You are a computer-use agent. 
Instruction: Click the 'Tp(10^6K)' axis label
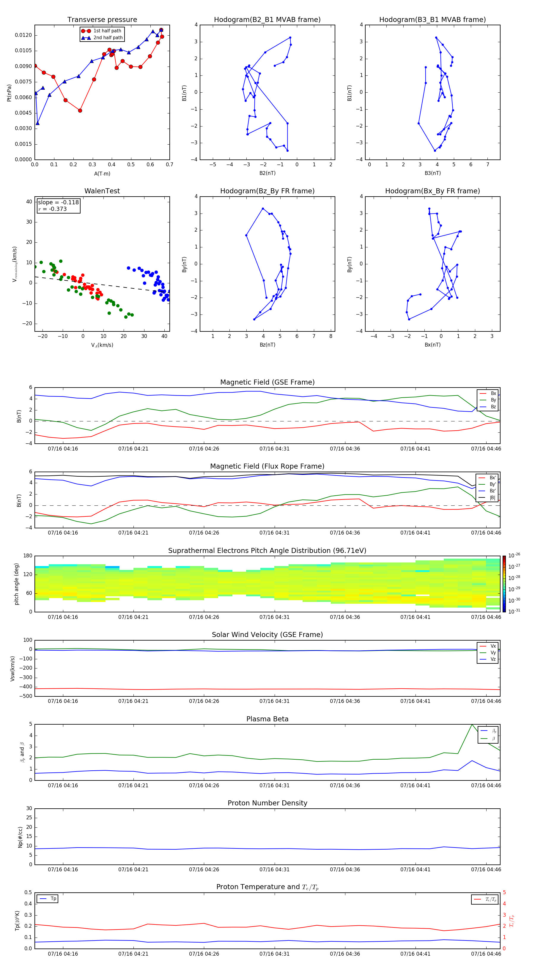pyautogui.click(x=17, y=921)
